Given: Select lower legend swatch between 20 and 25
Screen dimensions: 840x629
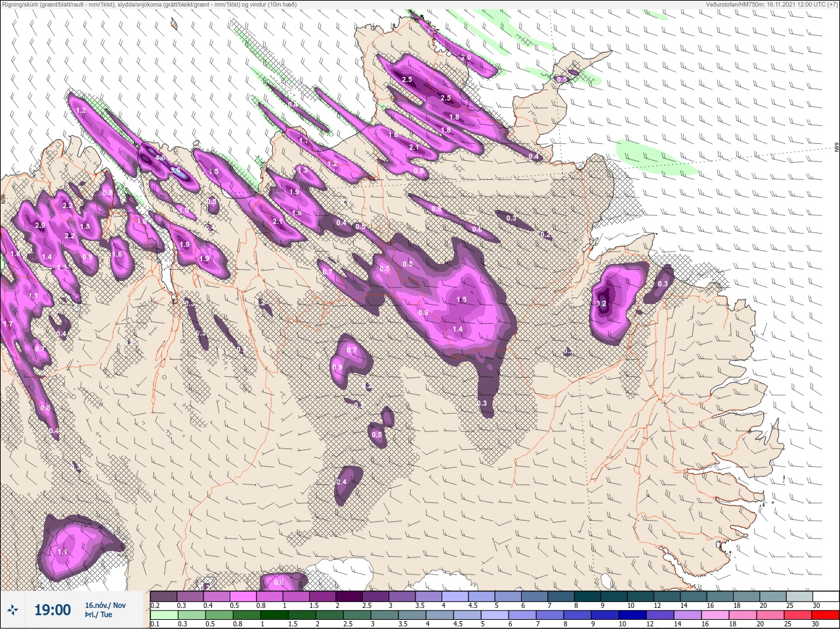Looking at the screenshot, I should [772, 615].
